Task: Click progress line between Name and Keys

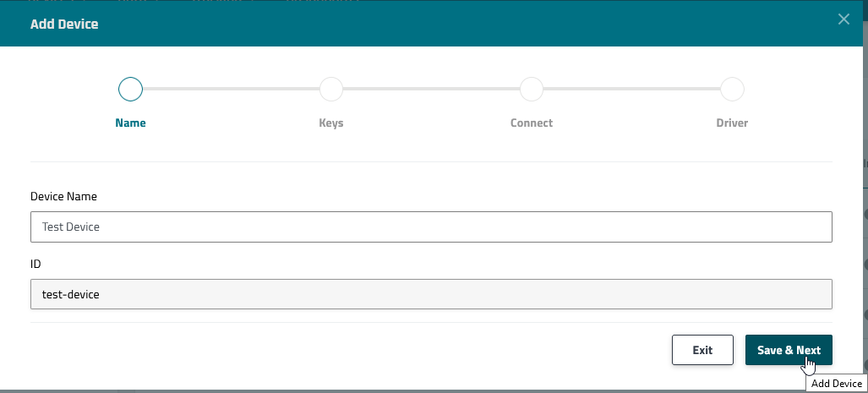Action: coord(230,88)
